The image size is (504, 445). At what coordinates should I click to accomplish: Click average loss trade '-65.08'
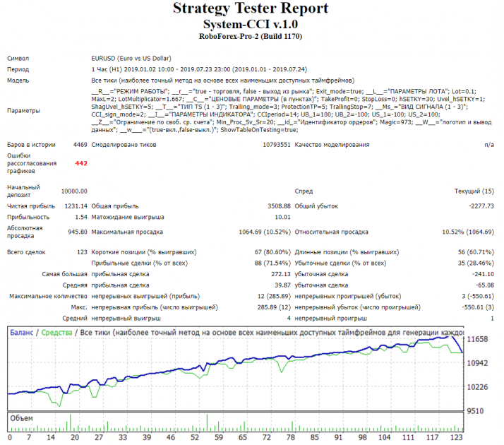pyautogui.click(x=485, y=285)
